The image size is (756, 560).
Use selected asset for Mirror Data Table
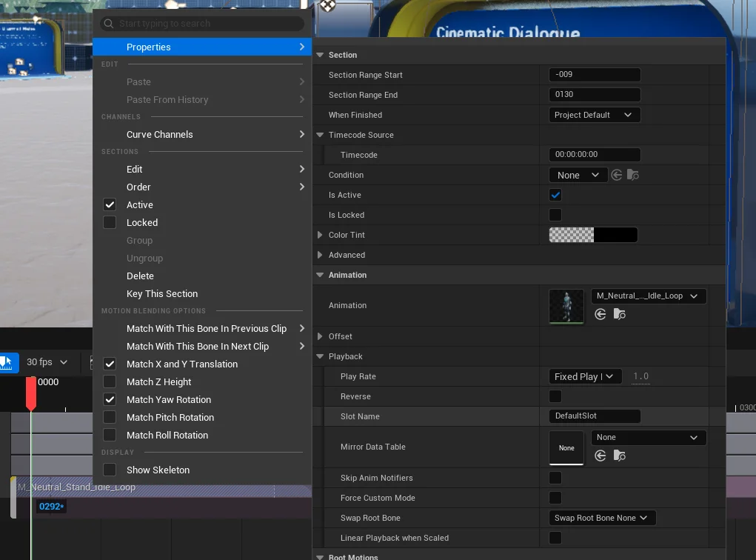click(x=601, y=456)
